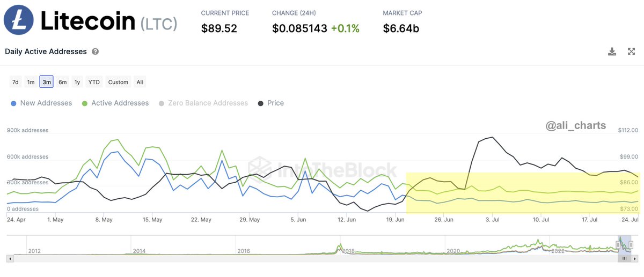Click the Litecoin title text
This screenshot has height=277, width=644.
point(88,21)
